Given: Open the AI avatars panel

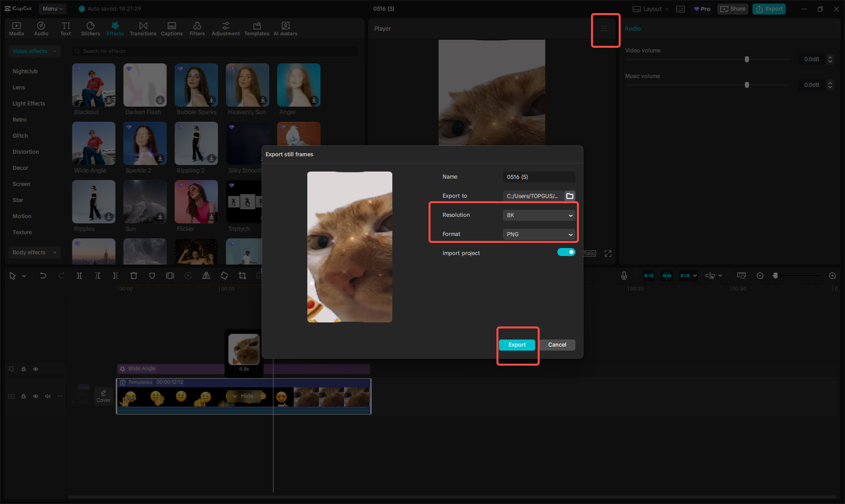Looking at the screenshot, I should pyautogui.click(x=285, y=29).
